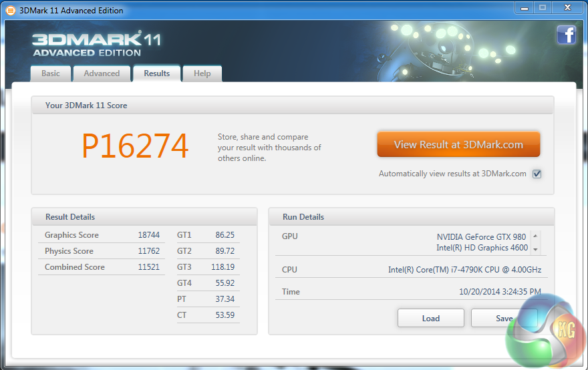The width and height of the screenshot is (588, 370).
Task: Click the PT value 37.34
Action: click(225, 299)
